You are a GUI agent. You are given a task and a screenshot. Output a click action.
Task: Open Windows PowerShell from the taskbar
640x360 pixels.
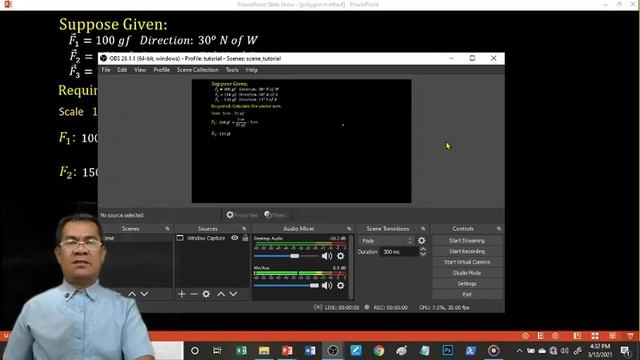click(x=470, y=351)
